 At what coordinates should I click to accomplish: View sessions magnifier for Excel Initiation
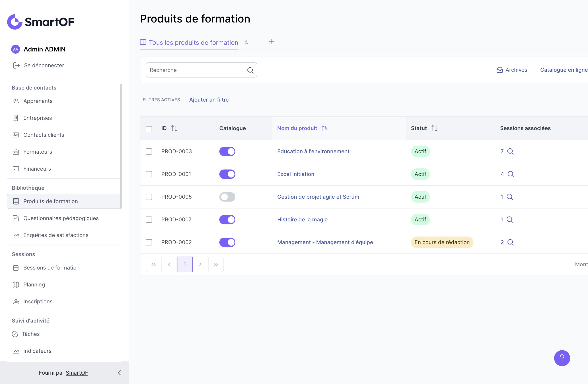(x=510, y=174)
